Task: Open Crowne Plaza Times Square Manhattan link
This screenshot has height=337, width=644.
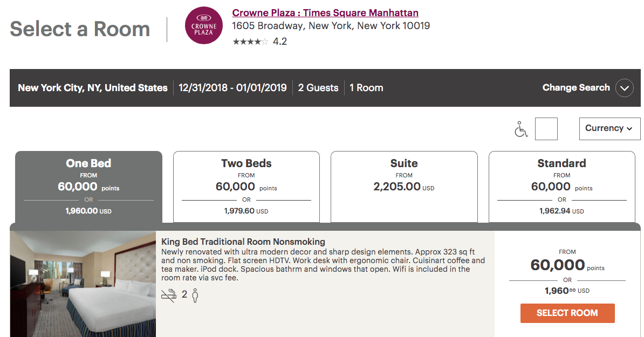Action: coord(325,13)
